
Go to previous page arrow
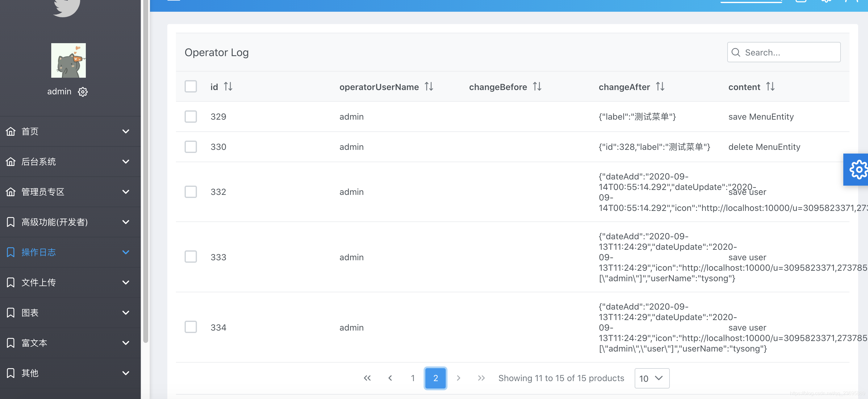(390, 378)
